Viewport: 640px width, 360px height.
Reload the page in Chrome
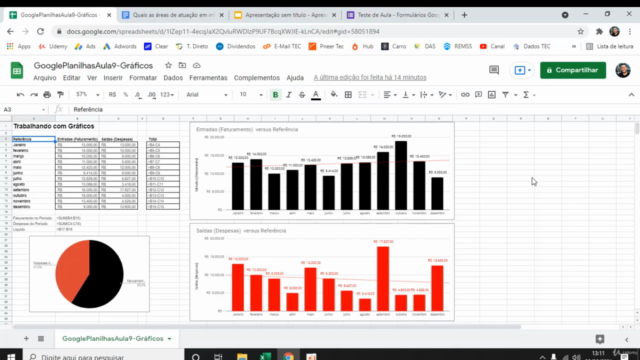[x=40, y=31]
